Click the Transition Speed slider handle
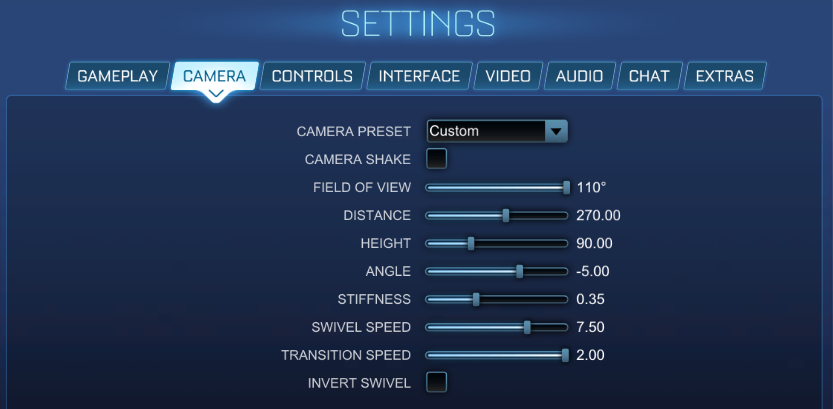 (565, 355)
